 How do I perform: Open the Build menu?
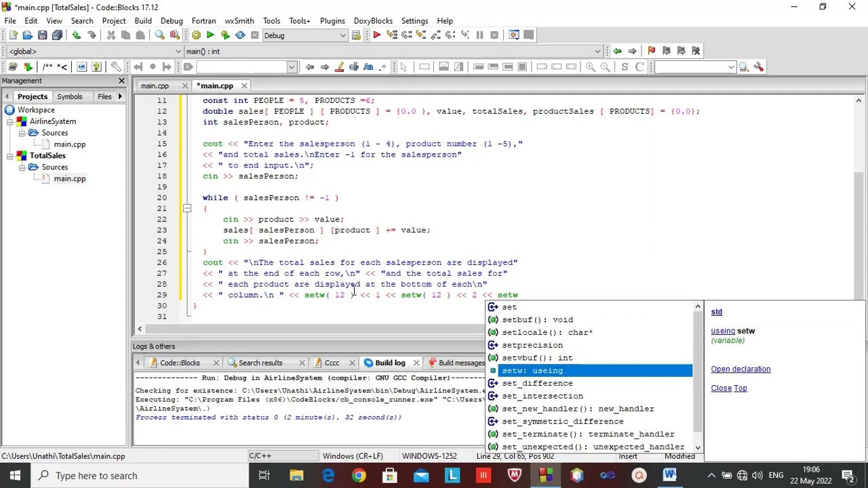[x=143, y=21]
